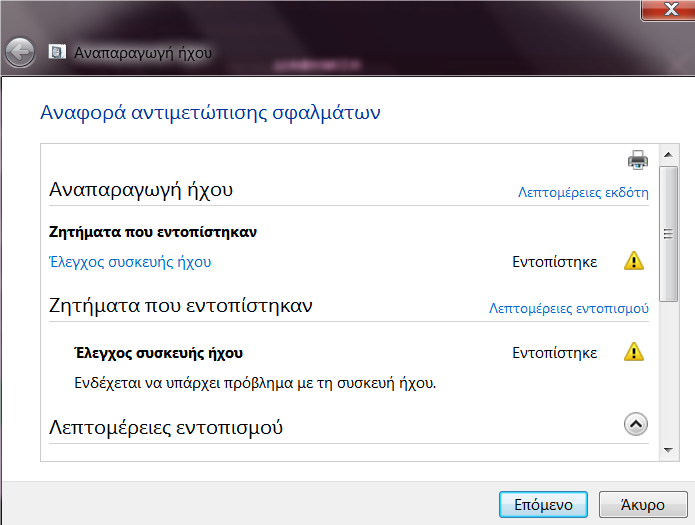Click the scrollbar up arrow
Screen dimensions: 695x525
668,155
